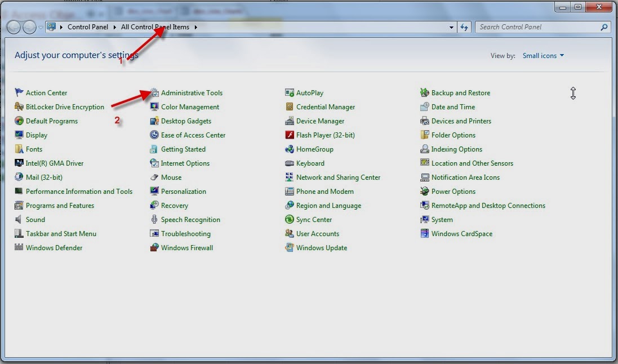This screenshot has height=364, width=618.
Task: Click the Back navigation button
Action: tap(14, 27)
